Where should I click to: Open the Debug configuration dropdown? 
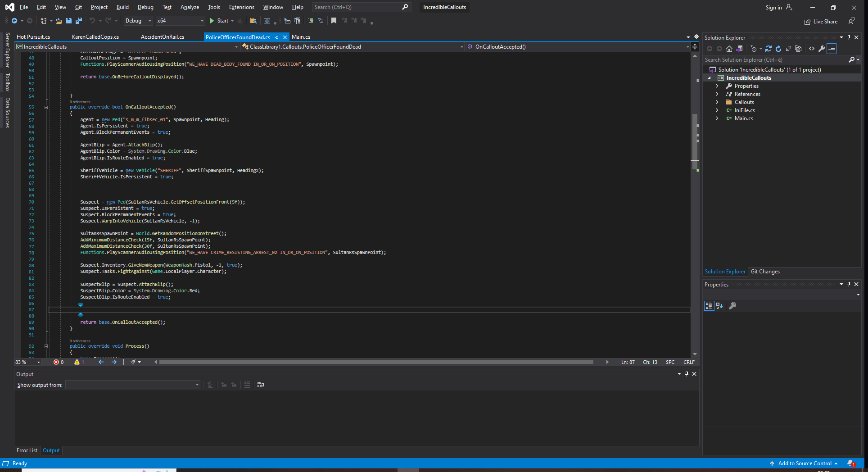(x=138, y=21)
